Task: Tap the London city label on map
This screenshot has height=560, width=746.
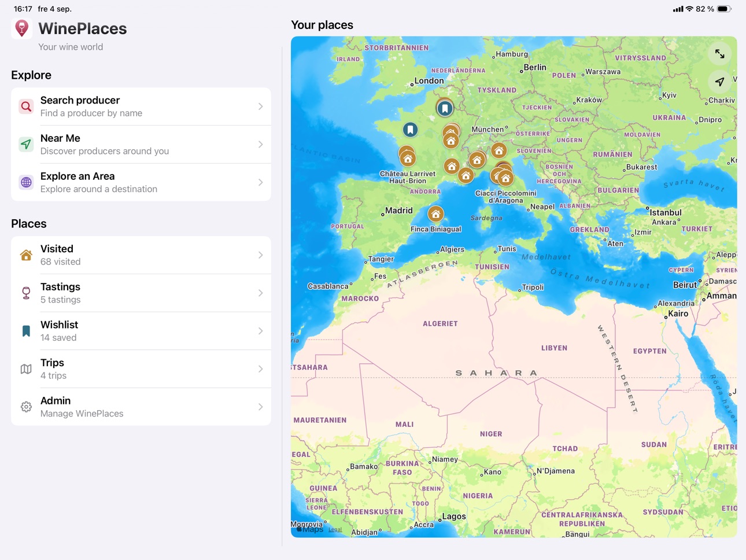Action: pyautogui.click(x=429, y=80)
